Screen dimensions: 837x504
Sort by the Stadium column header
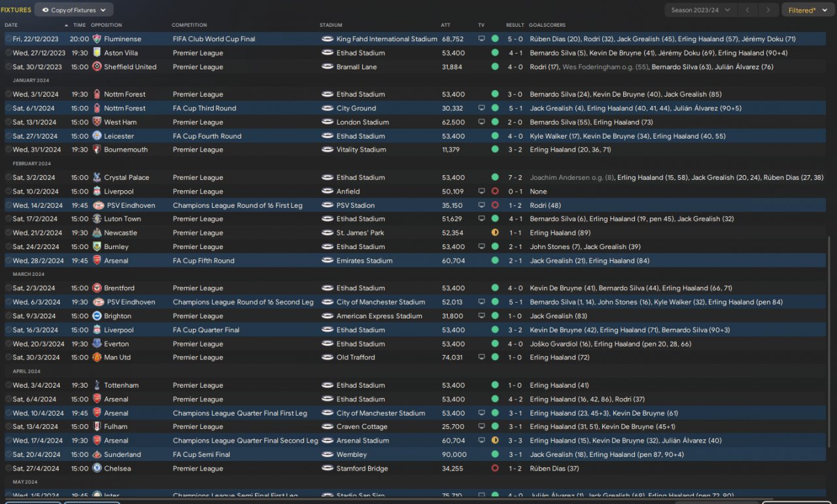pos(331,25)
